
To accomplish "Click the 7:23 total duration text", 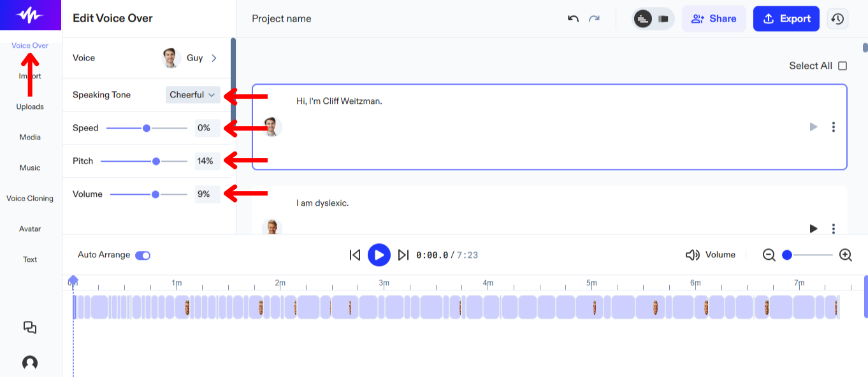I will click(467, 255).
